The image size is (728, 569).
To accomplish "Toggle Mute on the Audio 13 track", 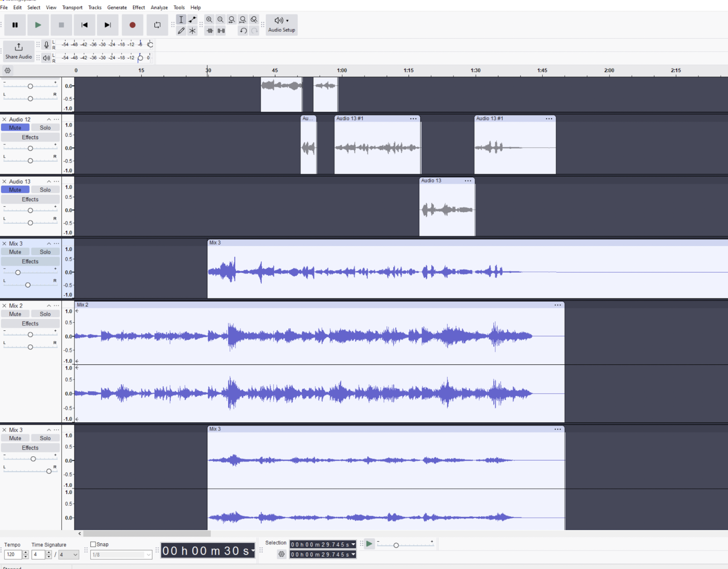I will tap(15, 190).
